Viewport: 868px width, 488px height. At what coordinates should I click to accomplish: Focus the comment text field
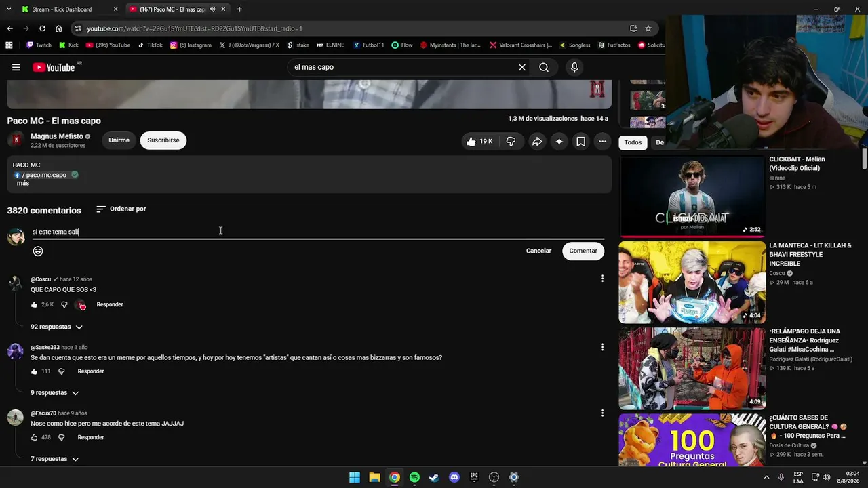pos(318,232)
